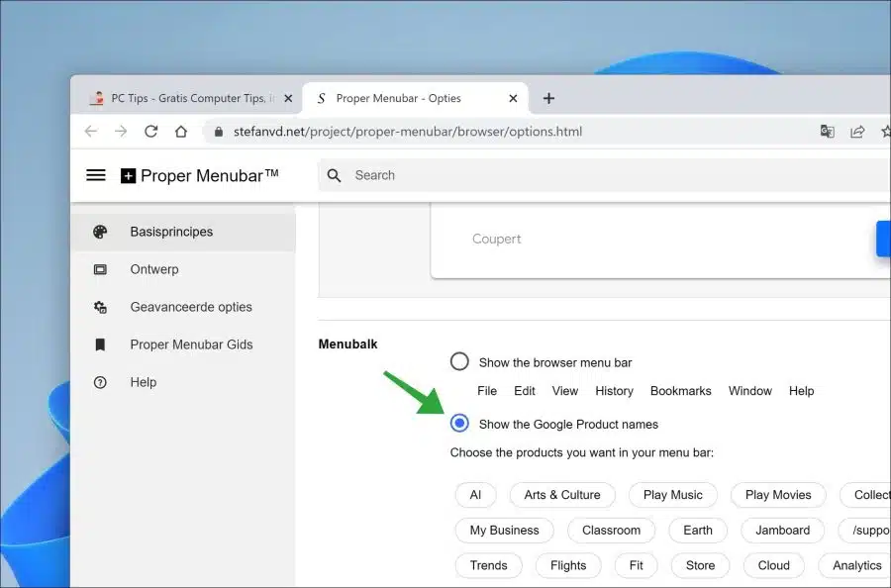Open the Help section in the sidebar

coord(183,382)
